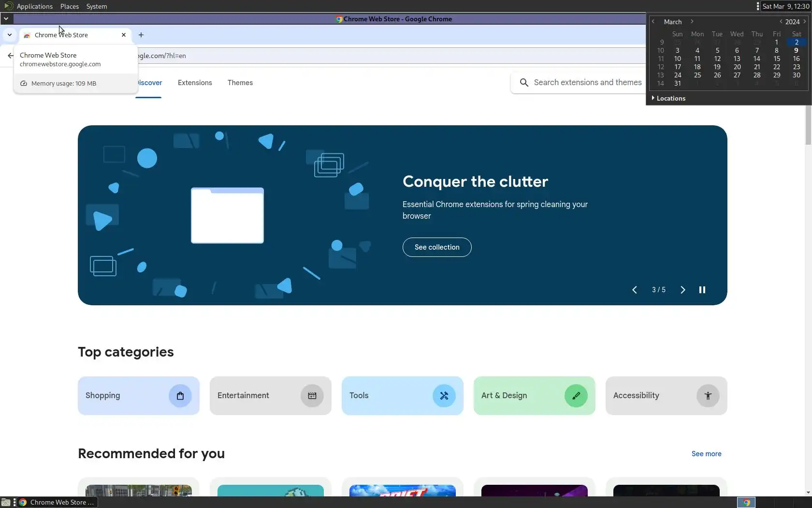This screenshot has width=812, height=508.
Task: Open the Tools category card
Action: 403,396
